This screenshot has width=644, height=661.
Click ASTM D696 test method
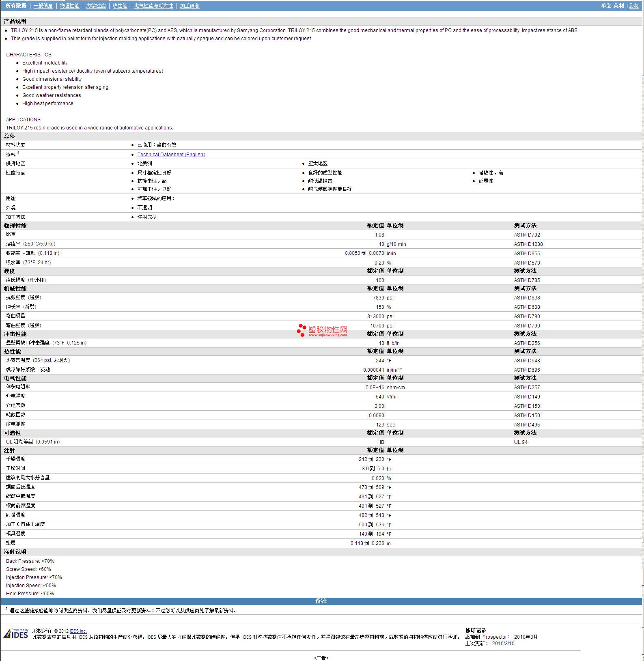pyautogui.click(x=527, y=370)
